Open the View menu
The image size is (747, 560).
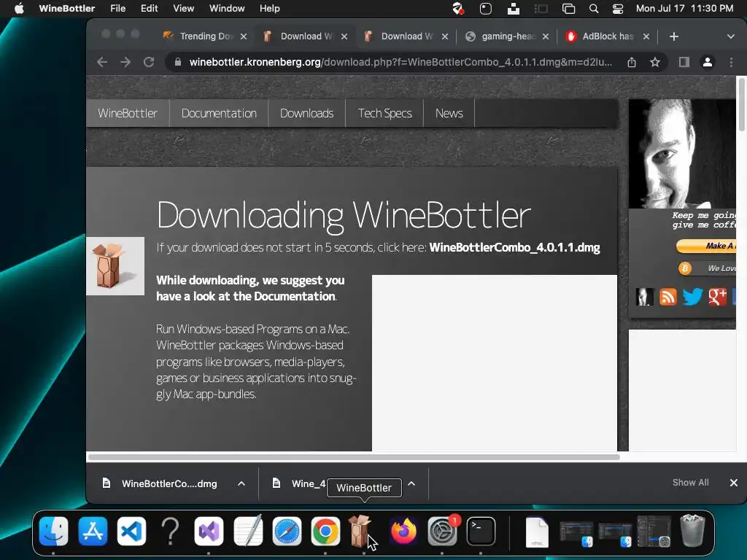[183, 9]
